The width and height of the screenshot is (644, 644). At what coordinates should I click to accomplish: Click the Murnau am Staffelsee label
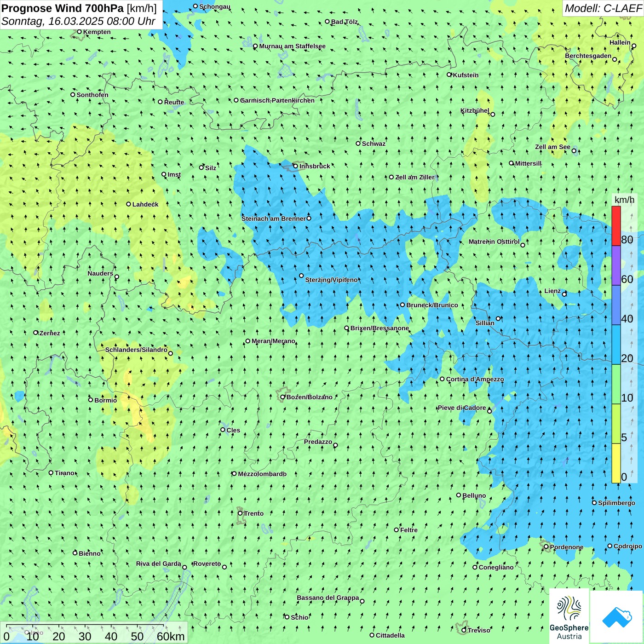[292, 46]
